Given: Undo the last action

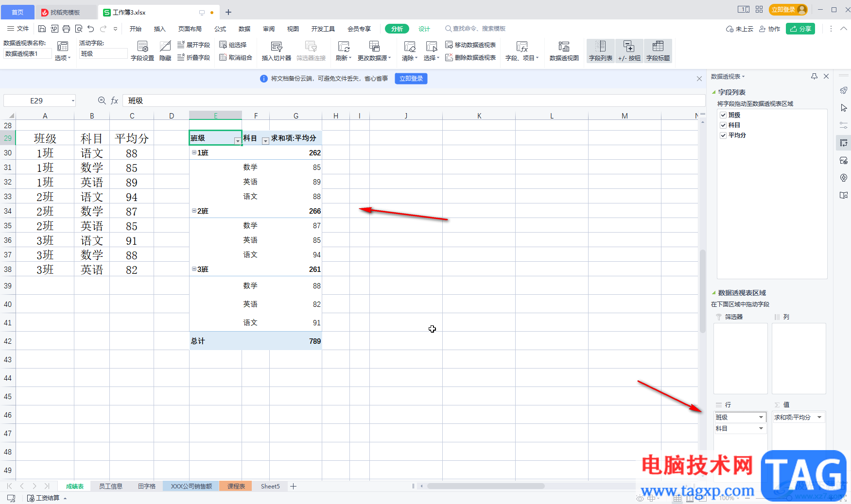Looking at the screenshot, I should pos(91,29).
